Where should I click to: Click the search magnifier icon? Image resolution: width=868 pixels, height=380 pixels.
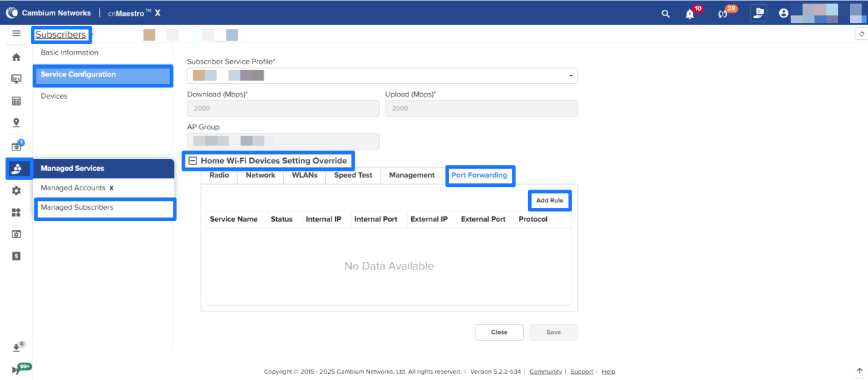point(665,13)
